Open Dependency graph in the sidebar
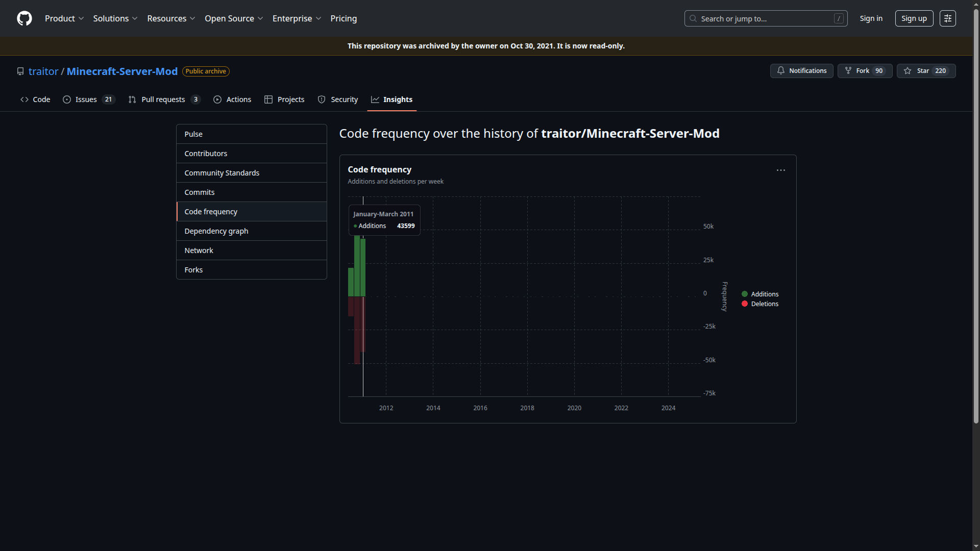980x551 pixels. tap(251, 231)
